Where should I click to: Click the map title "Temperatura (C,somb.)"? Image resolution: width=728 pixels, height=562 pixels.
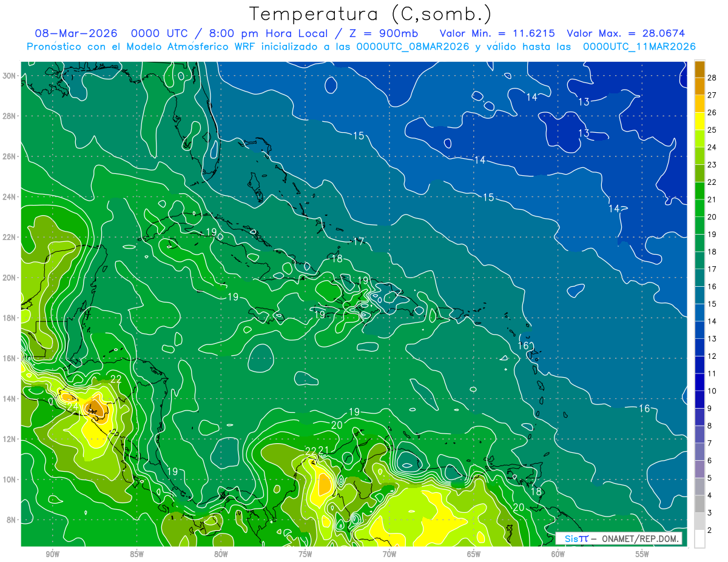coord(371,14)
